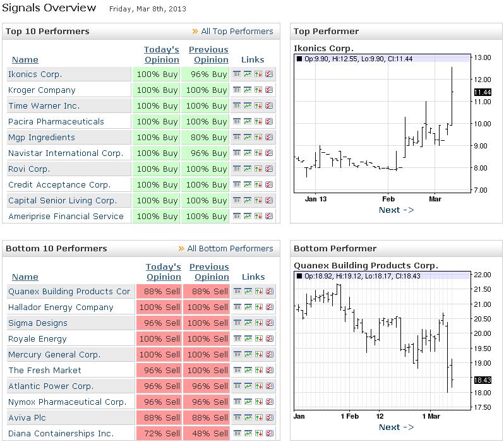Image resolution: width=504 pixels, height=442 pixels.
Task: Open the Credit Acceptance Corp. link
Action: (x=59, y=184)
